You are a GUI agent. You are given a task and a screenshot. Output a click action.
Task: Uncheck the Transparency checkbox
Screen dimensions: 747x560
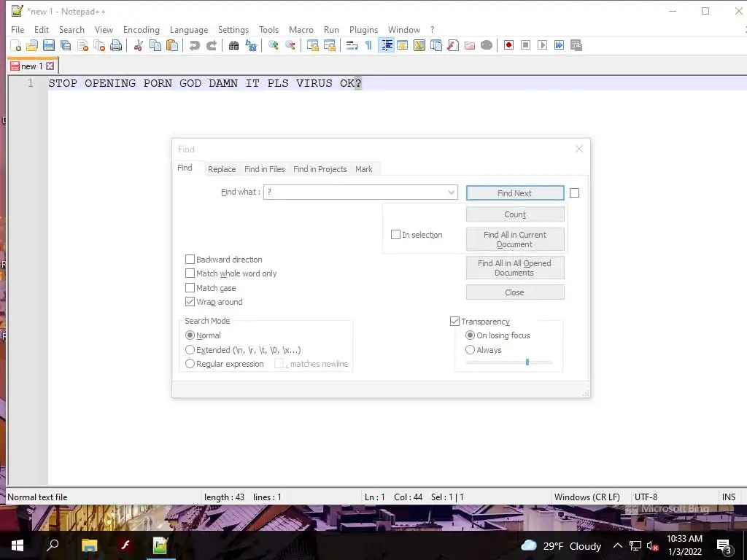click(454, 321)
